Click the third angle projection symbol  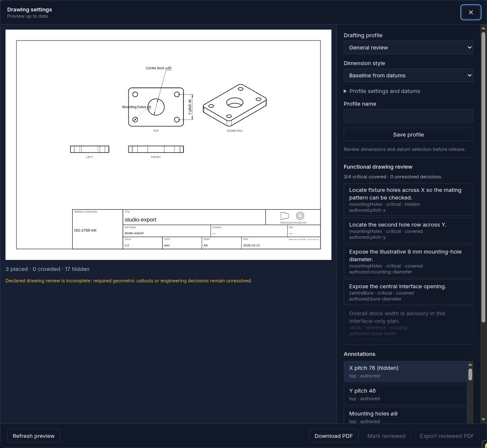(x=293, y=216)
